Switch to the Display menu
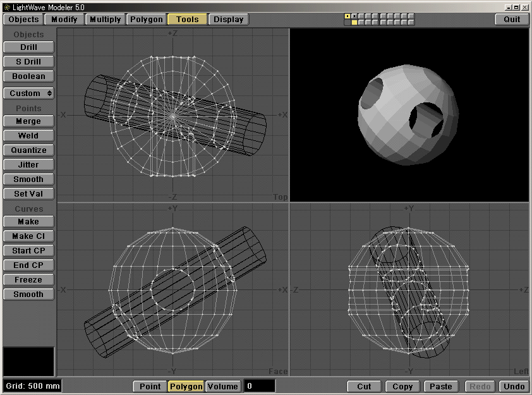This screenshot has width=532, height=395. (x=228, y=19)
